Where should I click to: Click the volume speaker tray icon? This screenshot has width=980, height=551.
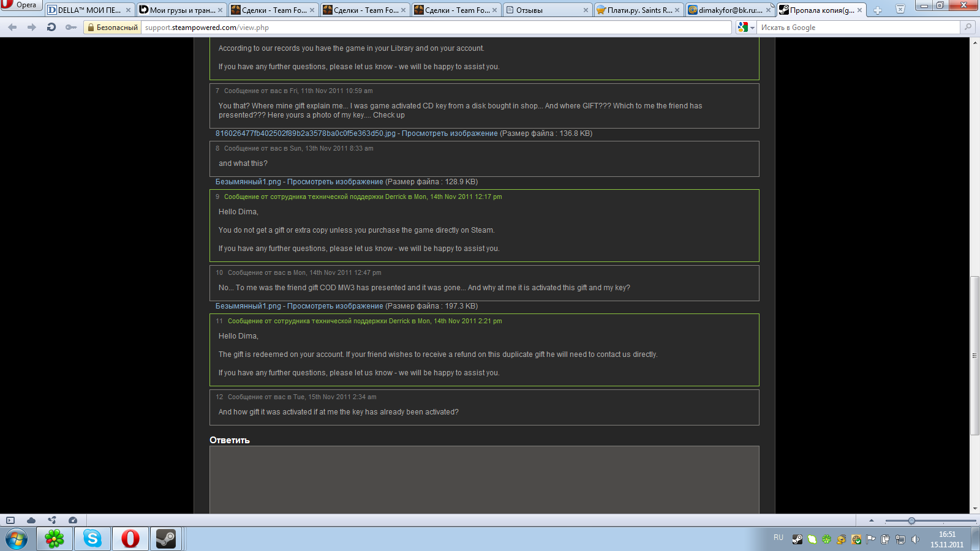[915, 539]
